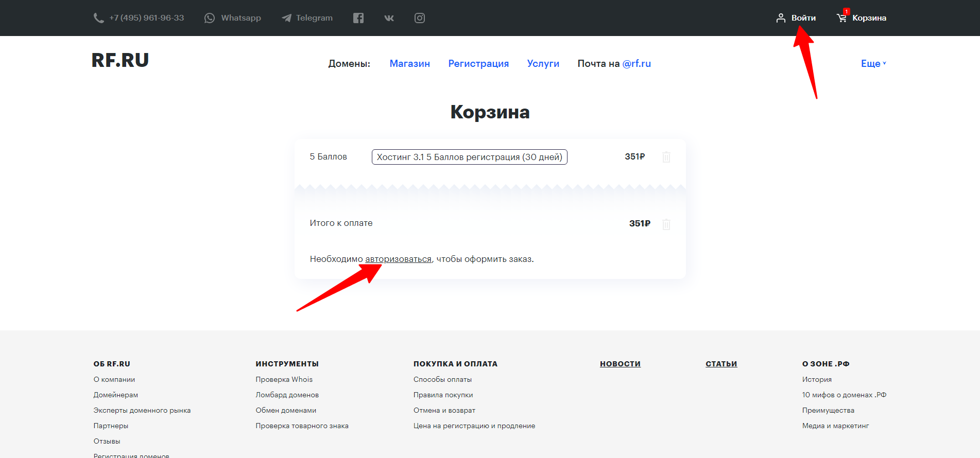Open the НОВОСТИ footer link

(x=620, y=364)
